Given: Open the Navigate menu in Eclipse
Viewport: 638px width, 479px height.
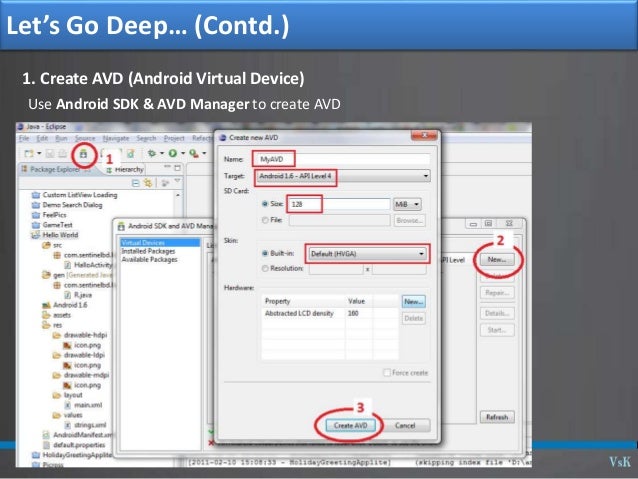Looking at the screenshot, I should [116, 138].
